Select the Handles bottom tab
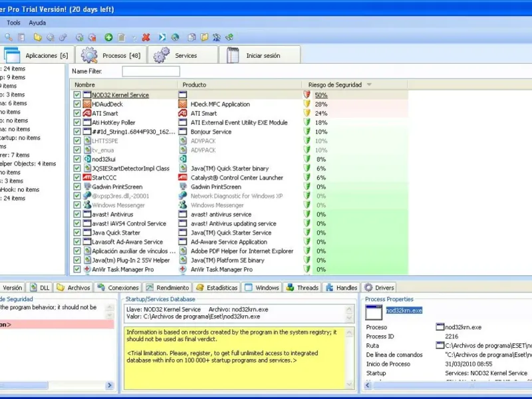Screen dimensions: 532x399 pos(341,287)
